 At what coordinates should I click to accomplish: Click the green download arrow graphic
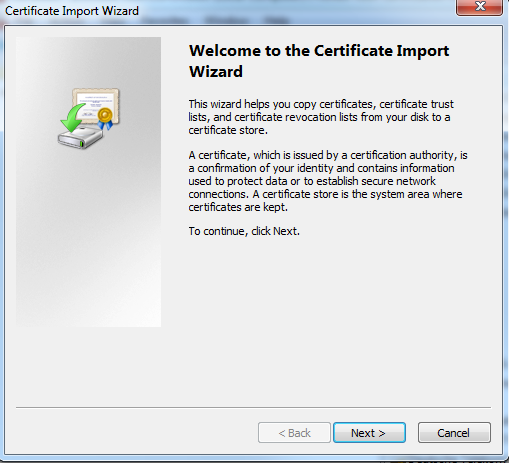(x=73, y=118)
